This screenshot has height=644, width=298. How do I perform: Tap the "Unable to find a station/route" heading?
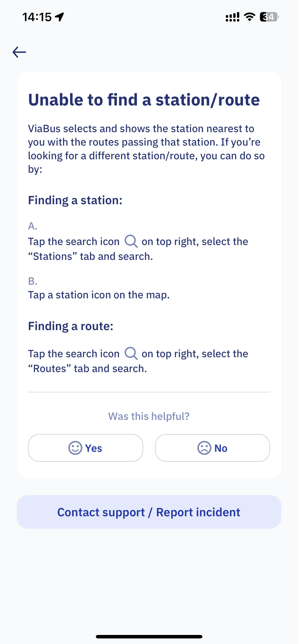144,100
